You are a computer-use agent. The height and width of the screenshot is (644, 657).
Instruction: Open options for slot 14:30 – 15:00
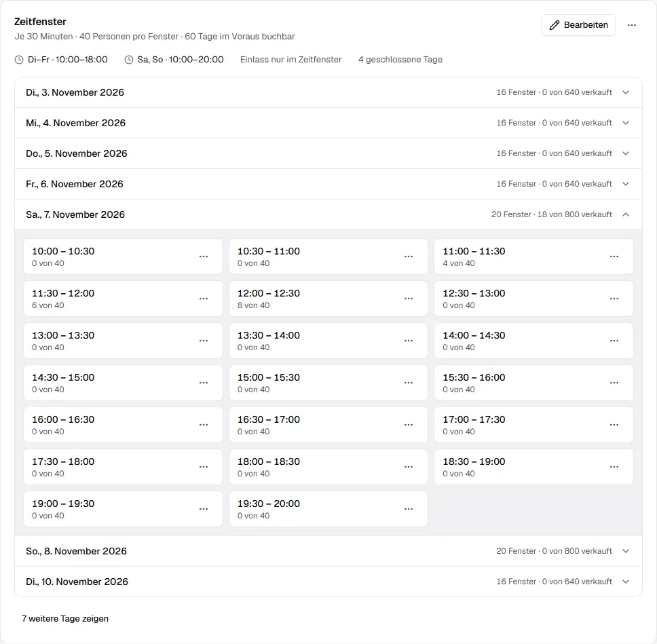pyautogui.click(x=204, y=383)
